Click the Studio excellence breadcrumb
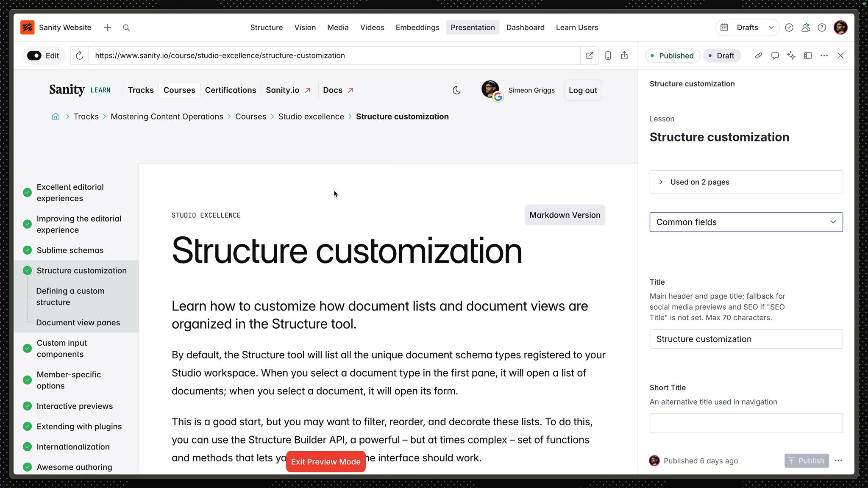 click(311, 116)
